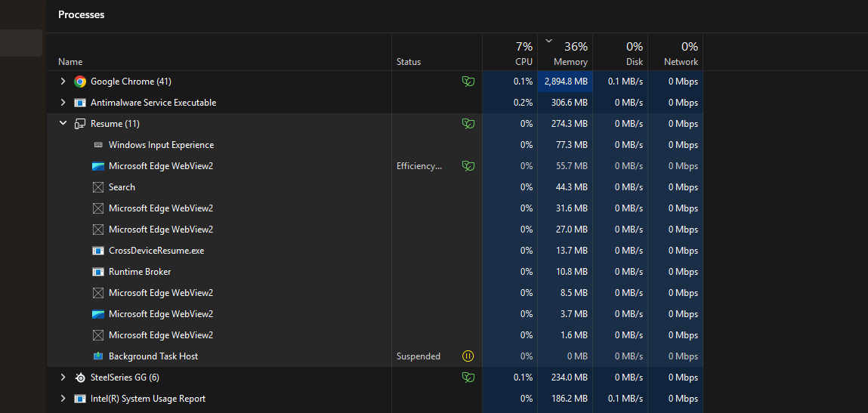Click the efficiency leaf icon on SteelSeries GG row
This screenshot has width=868, height=413.
468,378
